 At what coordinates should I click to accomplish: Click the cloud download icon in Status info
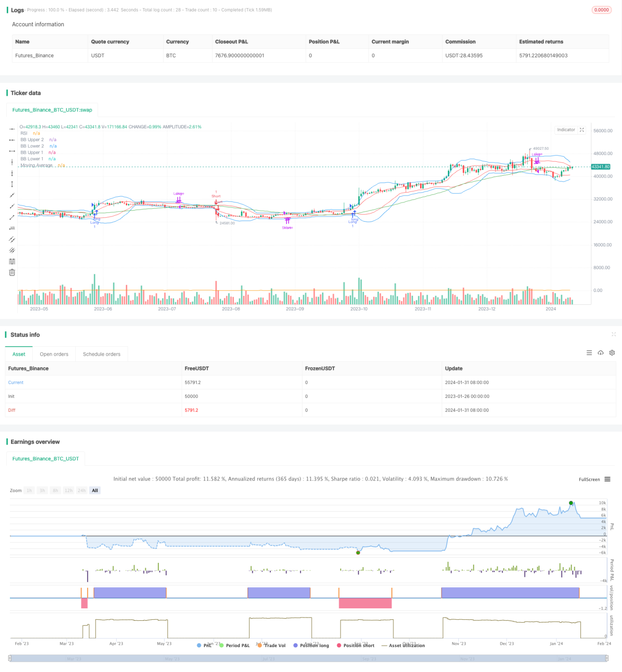tap(600, 353)
